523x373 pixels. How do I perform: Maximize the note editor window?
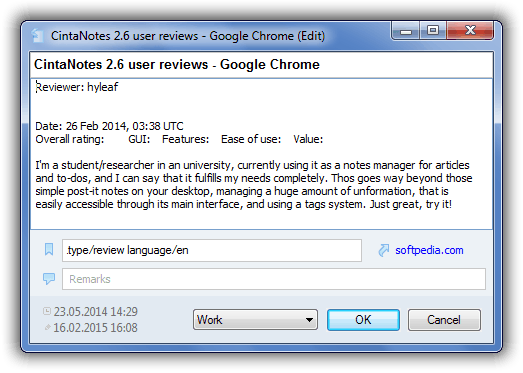pos(433,31)
